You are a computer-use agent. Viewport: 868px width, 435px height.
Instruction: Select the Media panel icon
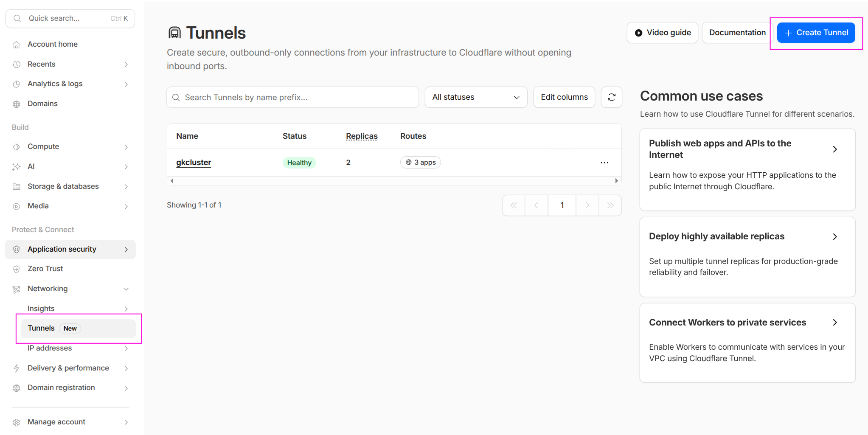point(16,206)
